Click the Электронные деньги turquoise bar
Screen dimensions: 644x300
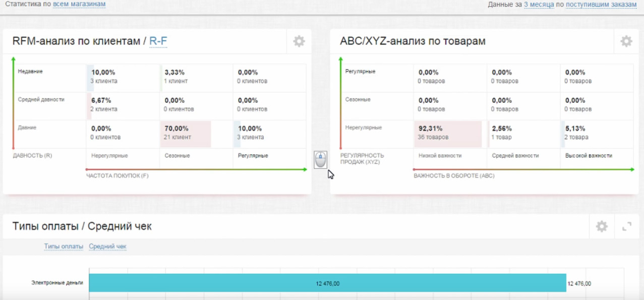(327, 283)
